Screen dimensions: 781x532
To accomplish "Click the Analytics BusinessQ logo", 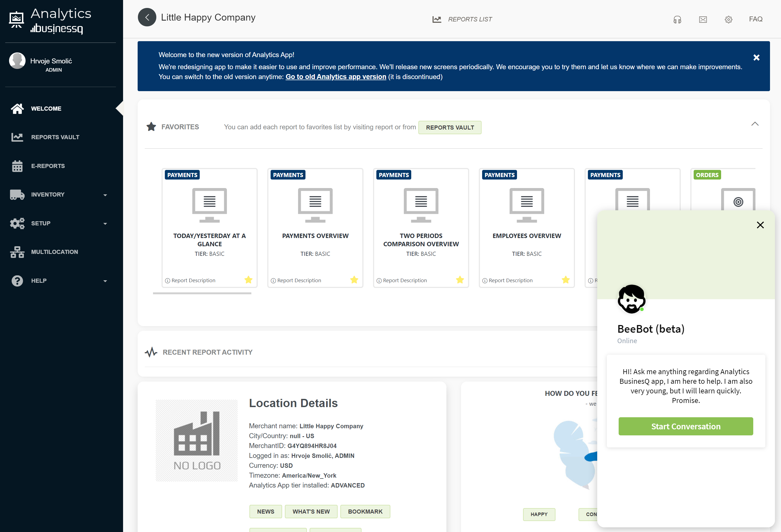I will coord(50,21).
